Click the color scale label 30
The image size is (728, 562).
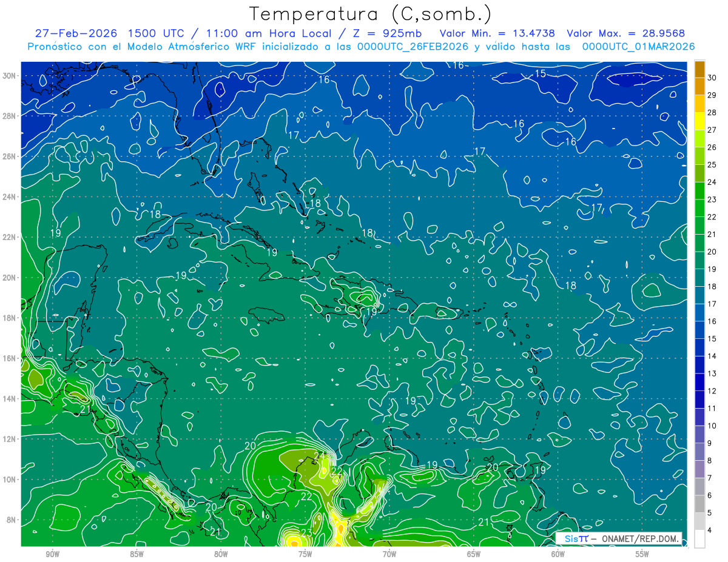(712, 77)
